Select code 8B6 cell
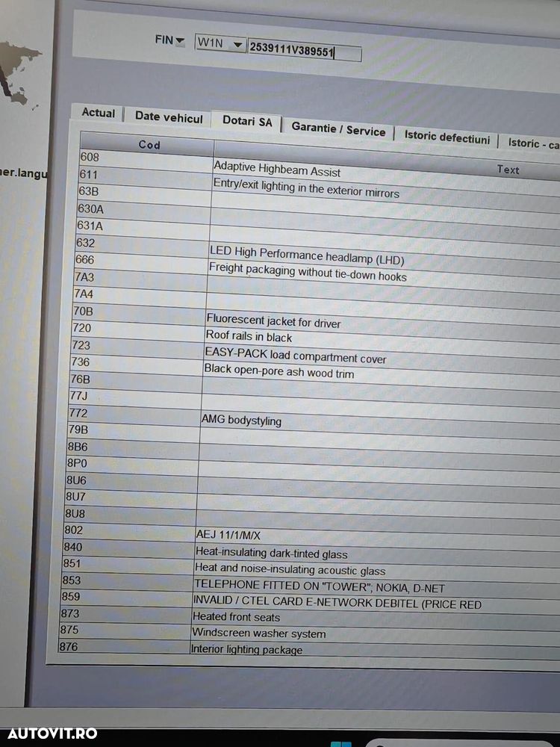 tap(132, 448)
